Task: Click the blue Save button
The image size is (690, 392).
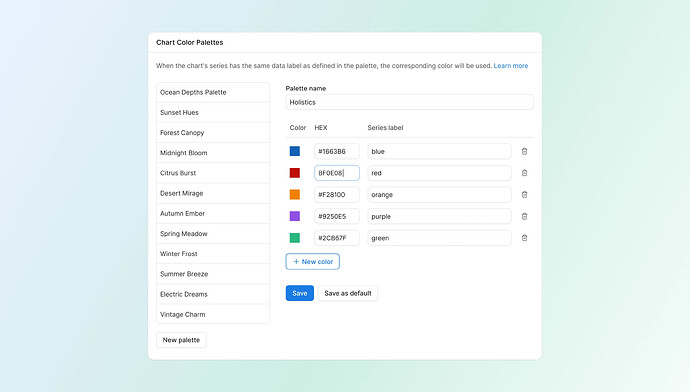Action: pos(300,293)
